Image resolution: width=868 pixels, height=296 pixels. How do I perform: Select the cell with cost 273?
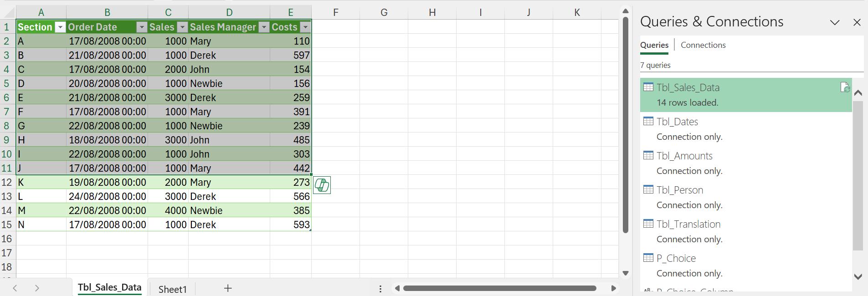coord(291,182)
